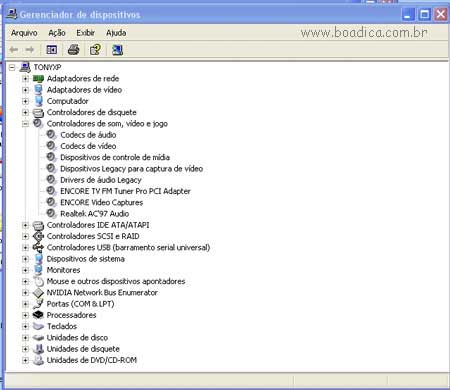Screen dimensions: 450x390
Task: Click the Adaptadores de vídeo icon
Action: point(38,90)
